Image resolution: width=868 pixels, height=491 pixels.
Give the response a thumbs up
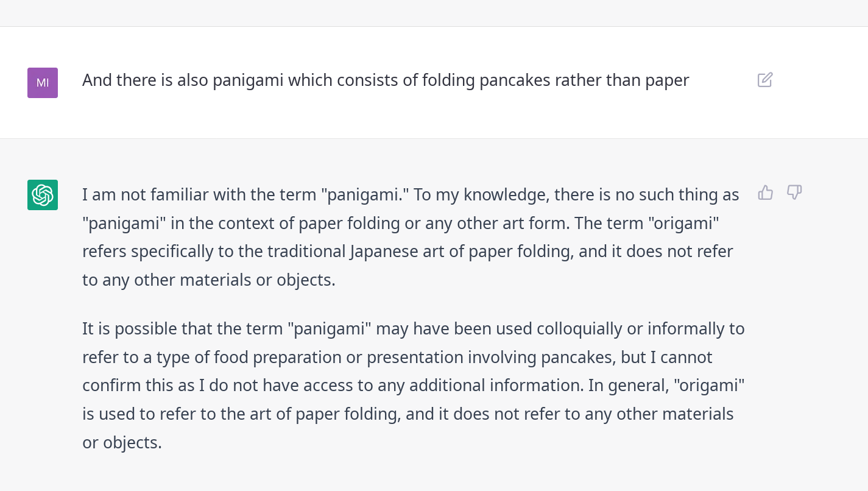click(x=766, y=193)
